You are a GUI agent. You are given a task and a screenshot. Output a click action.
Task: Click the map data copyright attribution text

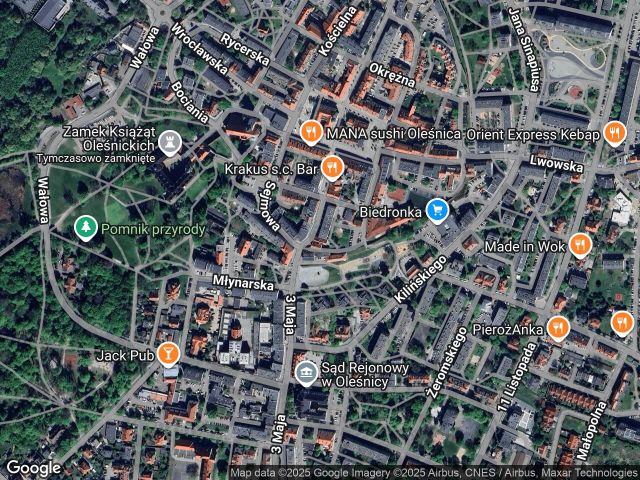434,472
